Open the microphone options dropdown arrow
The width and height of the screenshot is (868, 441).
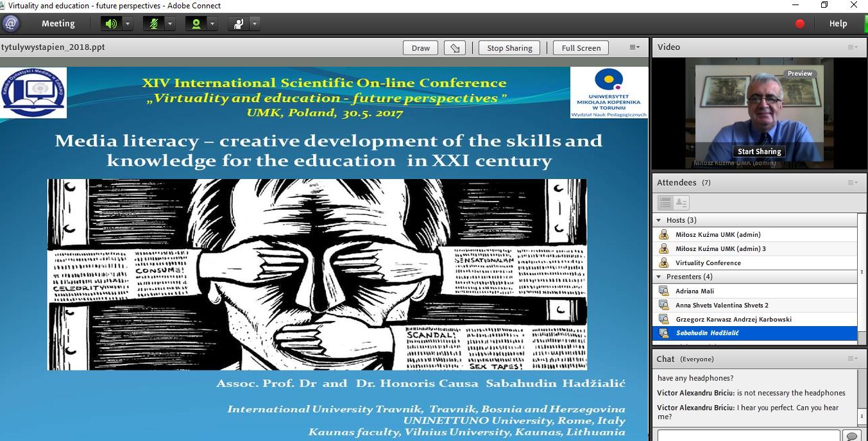170,24
